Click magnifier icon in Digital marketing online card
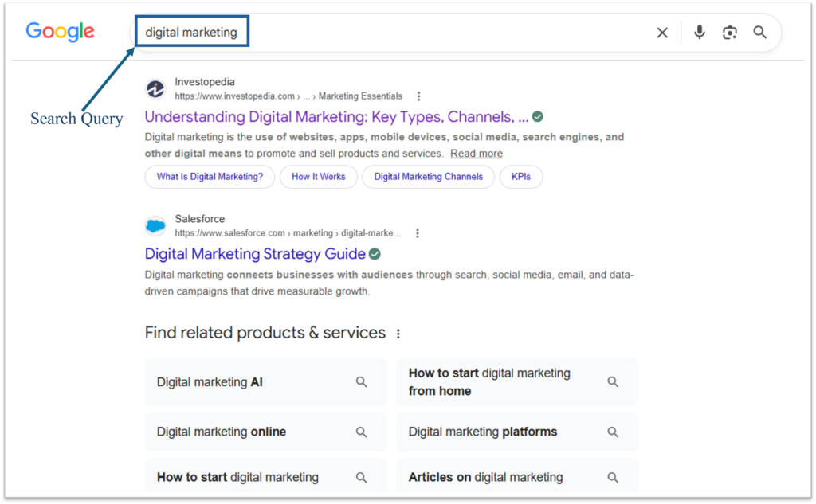 (361, 432)
